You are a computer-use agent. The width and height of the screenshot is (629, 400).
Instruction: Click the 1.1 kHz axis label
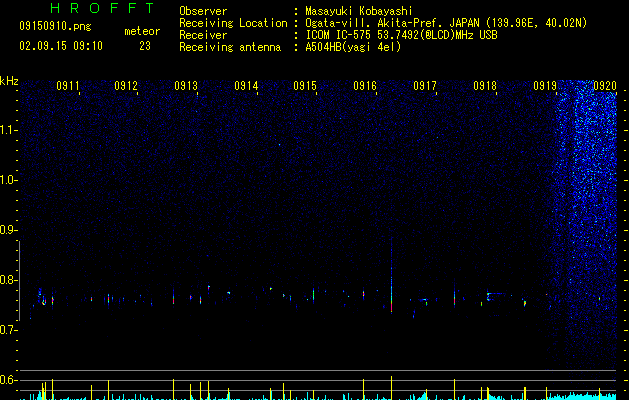[x=9, y=130]
